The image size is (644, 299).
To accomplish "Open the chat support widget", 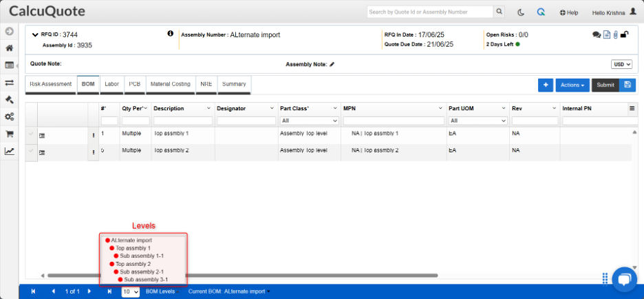I will [624, 279].
